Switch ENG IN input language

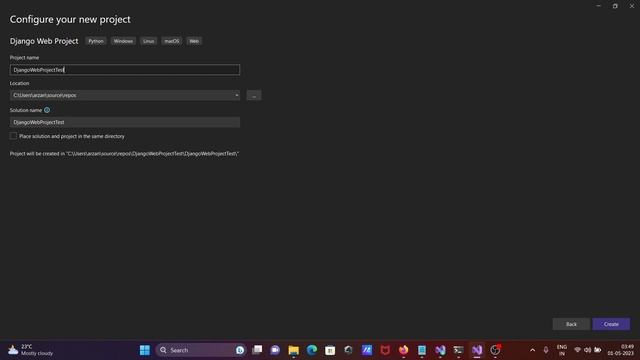coord(562,350)
